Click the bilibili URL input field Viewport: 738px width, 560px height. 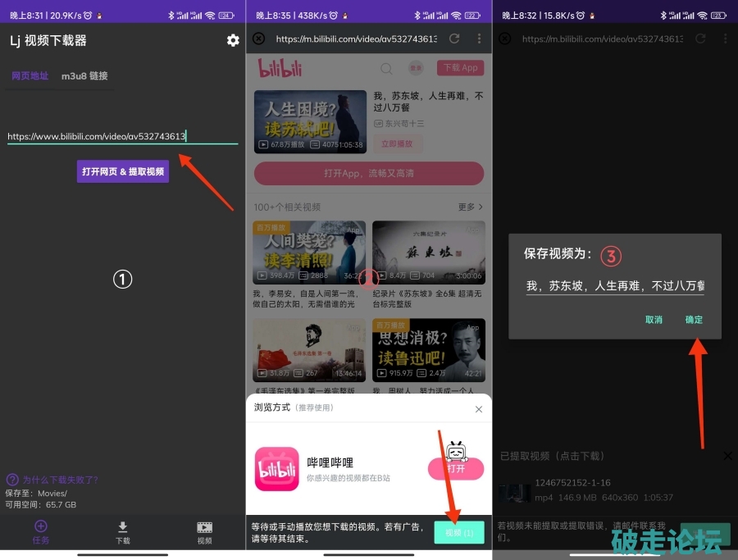(122, 136)
